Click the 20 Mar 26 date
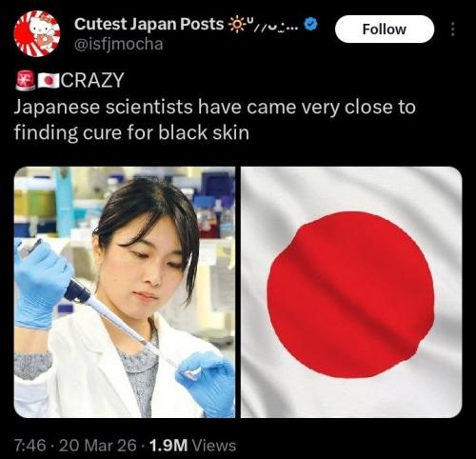Screen dimensions: 476x459 98,446
